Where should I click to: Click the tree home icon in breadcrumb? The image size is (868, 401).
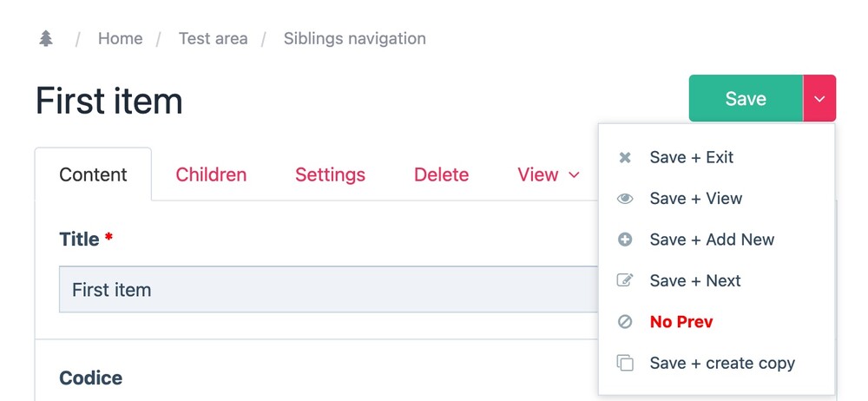tap(46, 39)
